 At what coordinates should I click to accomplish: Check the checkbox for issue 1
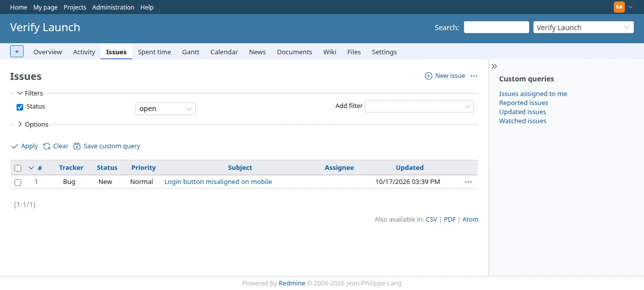pos(18,182)
